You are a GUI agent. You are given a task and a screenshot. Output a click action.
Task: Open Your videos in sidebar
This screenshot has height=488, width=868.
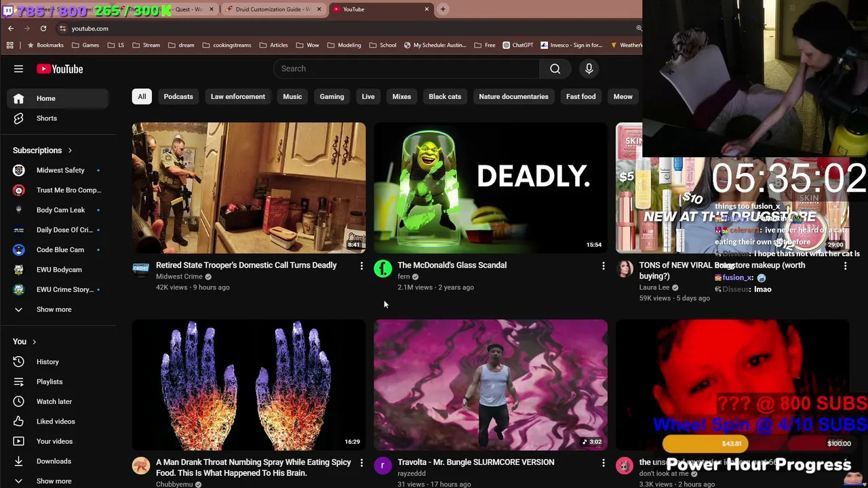click(x=58, y=441)
